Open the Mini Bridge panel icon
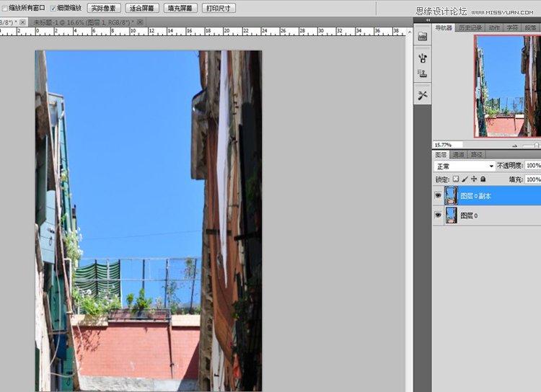 pos(423,36)
